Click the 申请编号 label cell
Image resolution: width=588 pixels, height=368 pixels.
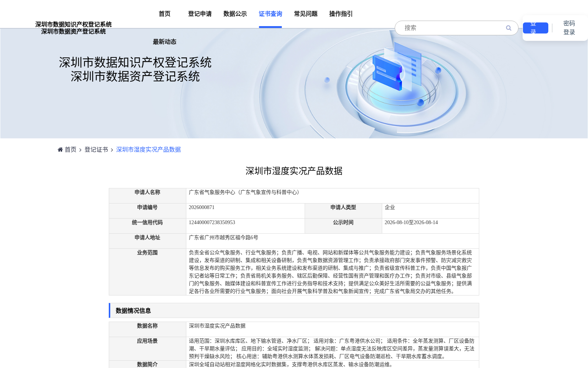coord(147,211)
